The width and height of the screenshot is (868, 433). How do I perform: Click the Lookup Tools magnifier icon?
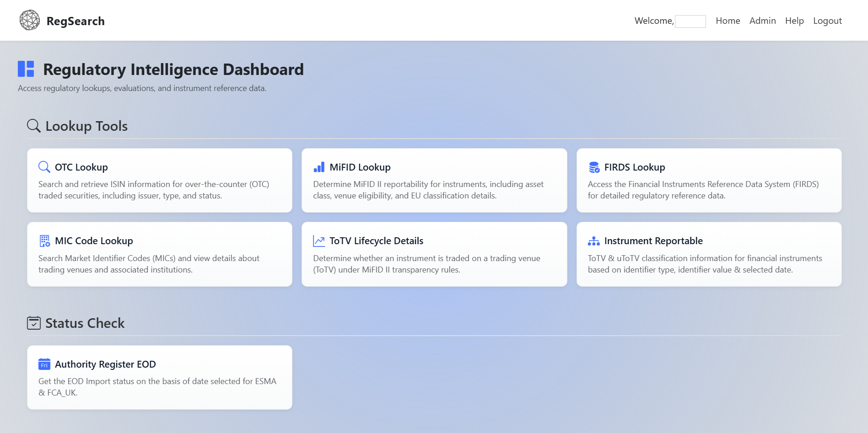coord(34,126)
